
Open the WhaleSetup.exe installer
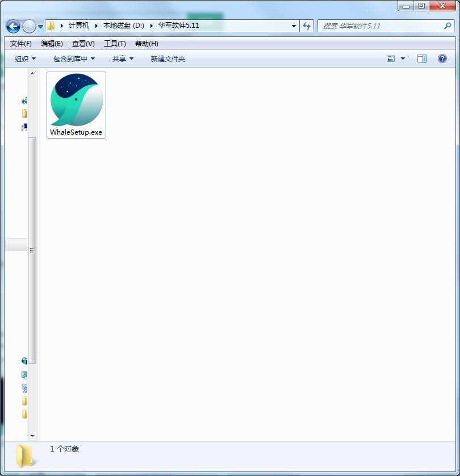click(76, 105)
